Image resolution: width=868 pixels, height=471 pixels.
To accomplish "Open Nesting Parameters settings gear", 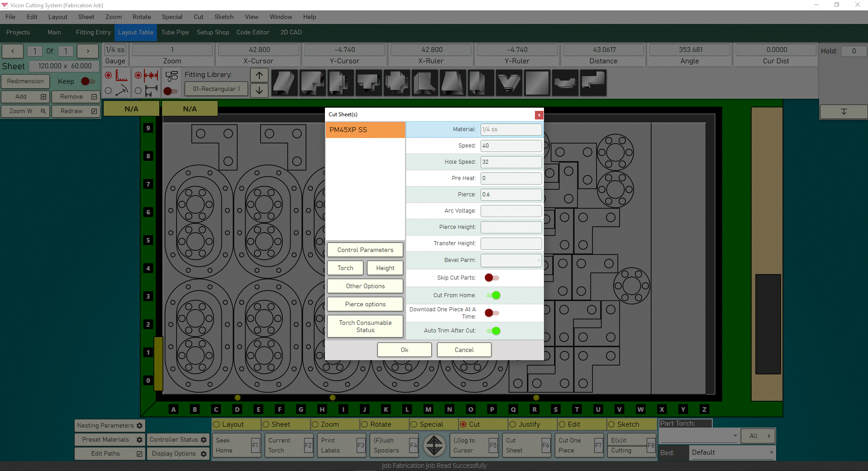I will (x=138, y=425).
